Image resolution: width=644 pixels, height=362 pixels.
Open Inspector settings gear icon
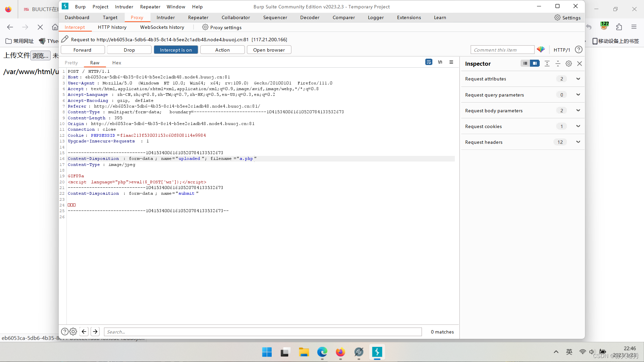click(569, 63)
